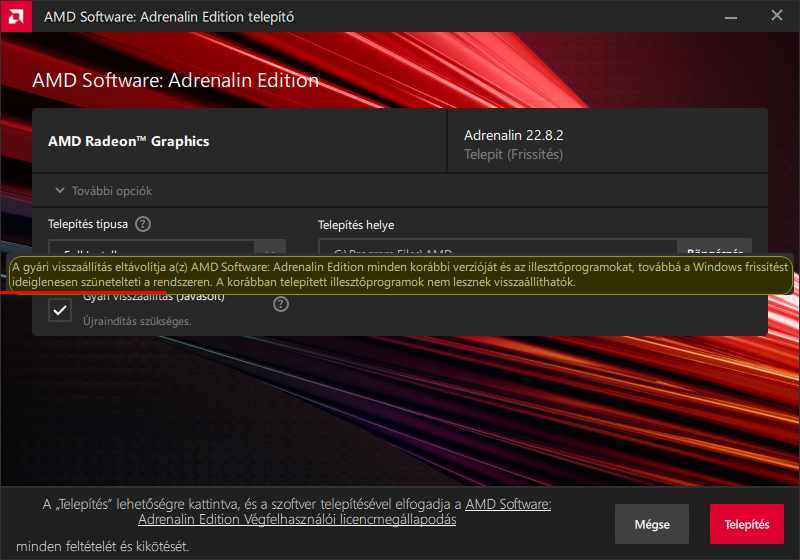Click the Telepít (Frissítés) status text
This screenshot has width=800, height=560.
(x=513, y=155)
